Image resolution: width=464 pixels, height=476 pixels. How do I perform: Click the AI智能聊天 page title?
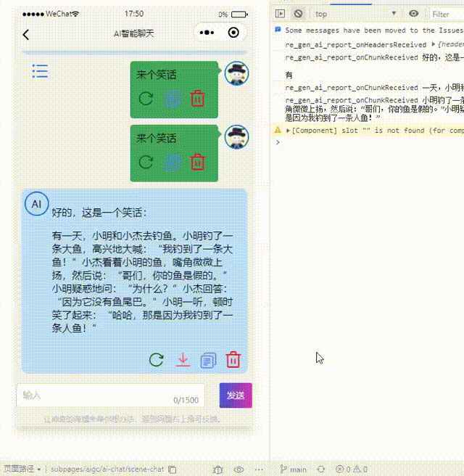pyautogui.click(x=133, y=33)
